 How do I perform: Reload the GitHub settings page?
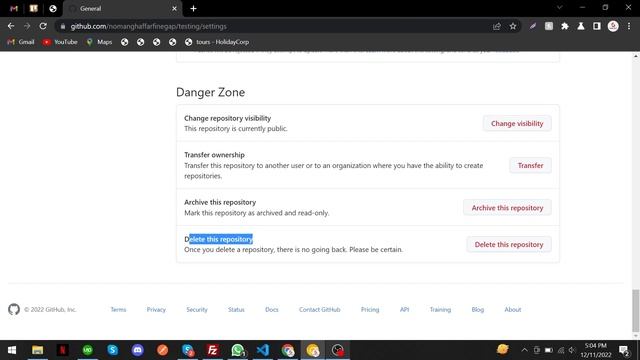click(x=43, y=26)
